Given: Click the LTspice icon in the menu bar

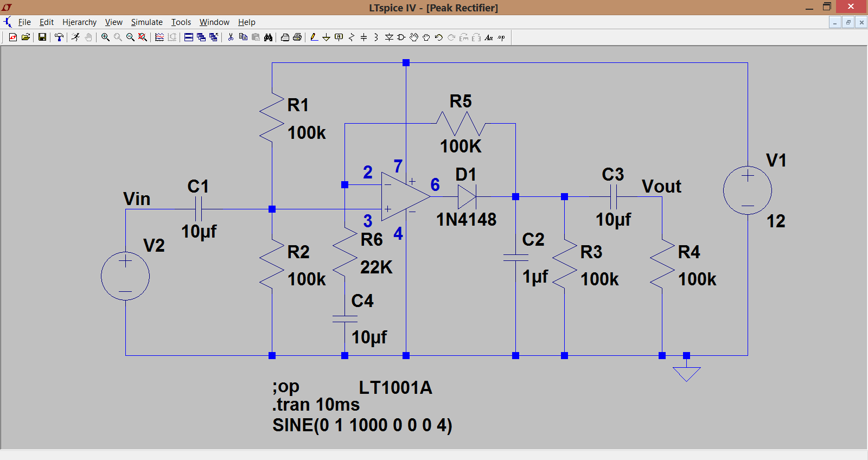Looking at the screenshot, I should pos(8,22).
